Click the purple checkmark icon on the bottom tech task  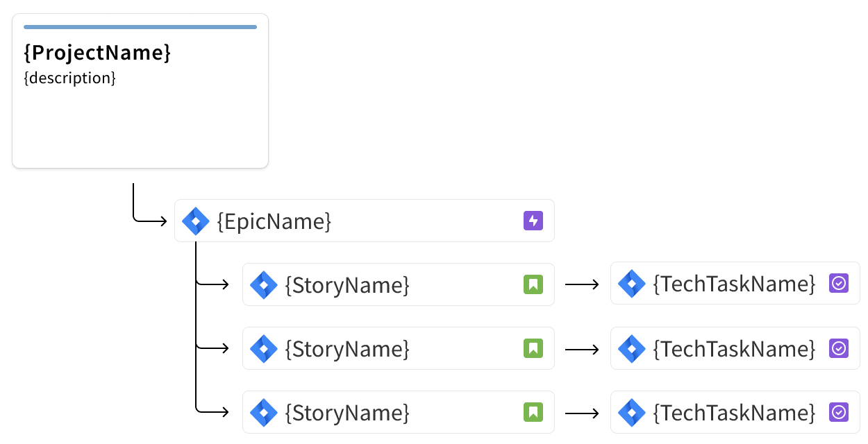839,412
